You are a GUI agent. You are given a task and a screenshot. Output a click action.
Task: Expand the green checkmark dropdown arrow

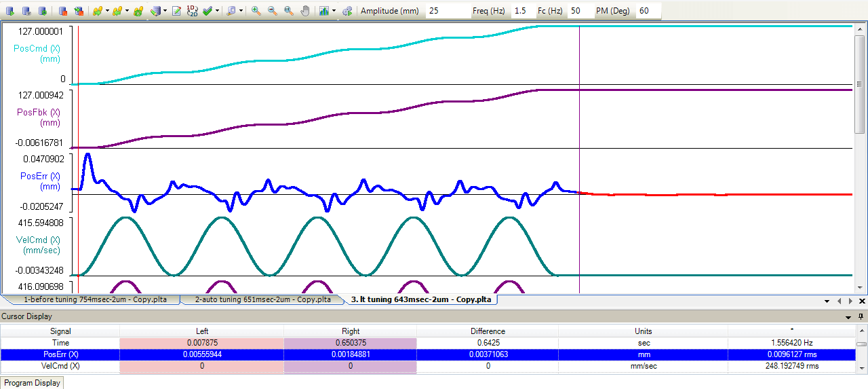point(217,11)
